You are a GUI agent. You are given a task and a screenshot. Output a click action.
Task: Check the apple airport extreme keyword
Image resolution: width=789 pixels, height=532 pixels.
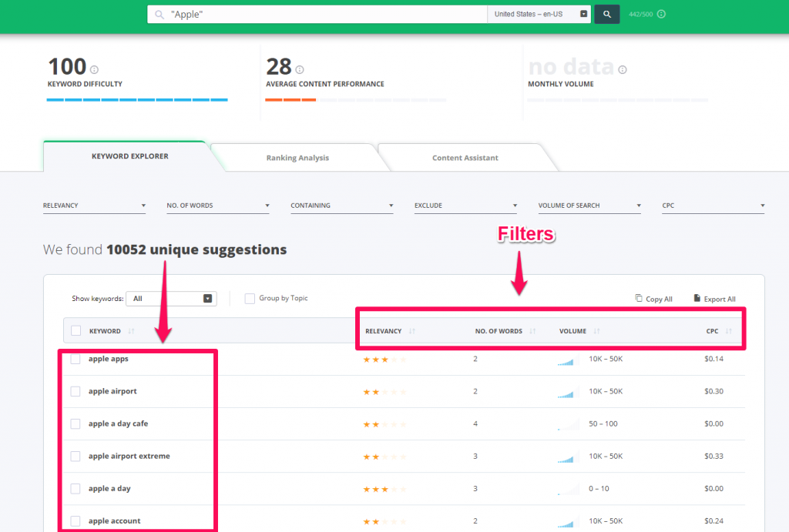(x=76, y=456)
